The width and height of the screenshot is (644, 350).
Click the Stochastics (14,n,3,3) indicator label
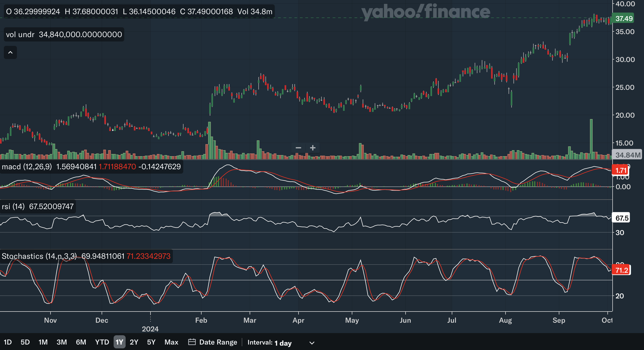(39, 256)
